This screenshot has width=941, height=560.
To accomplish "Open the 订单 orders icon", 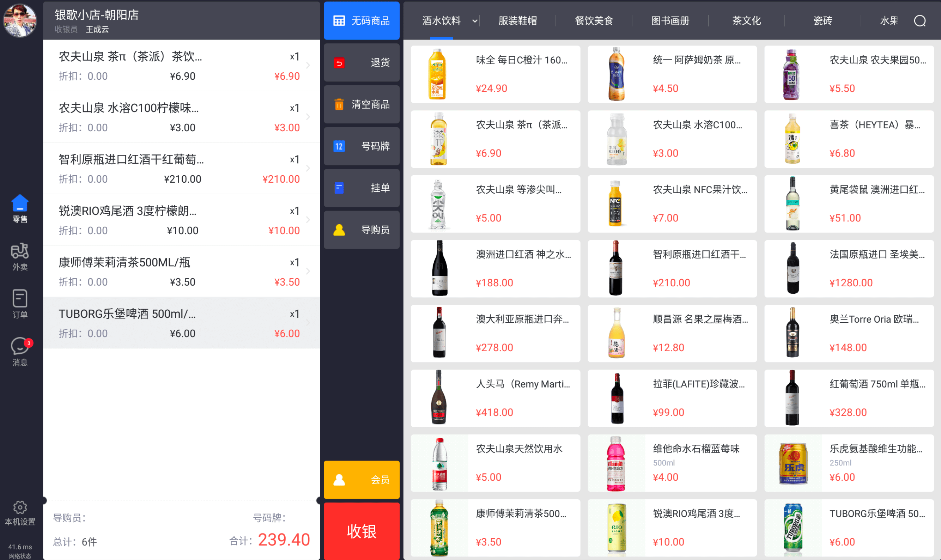I will pyautogui.click(x=20, y=298).
